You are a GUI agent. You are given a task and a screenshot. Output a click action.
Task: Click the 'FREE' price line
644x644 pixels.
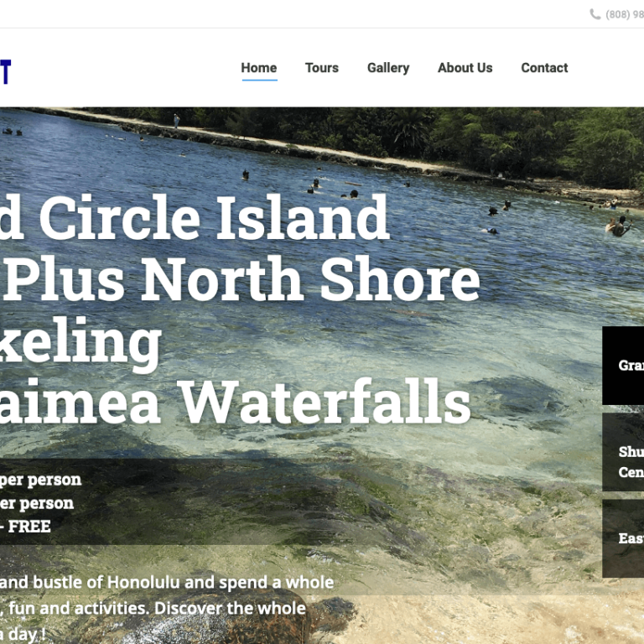[25, 526]
